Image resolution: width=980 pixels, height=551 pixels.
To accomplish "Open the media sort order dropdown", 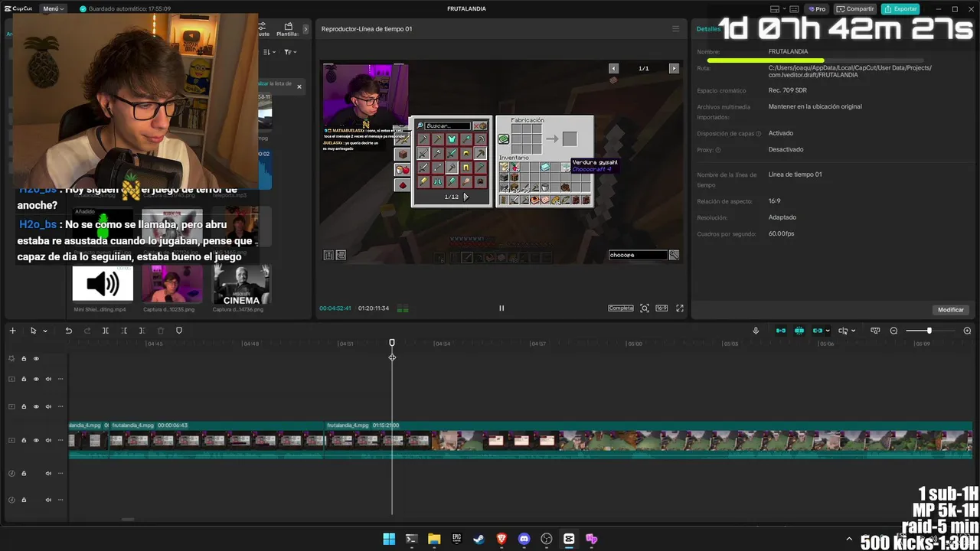I will point(269,52).
